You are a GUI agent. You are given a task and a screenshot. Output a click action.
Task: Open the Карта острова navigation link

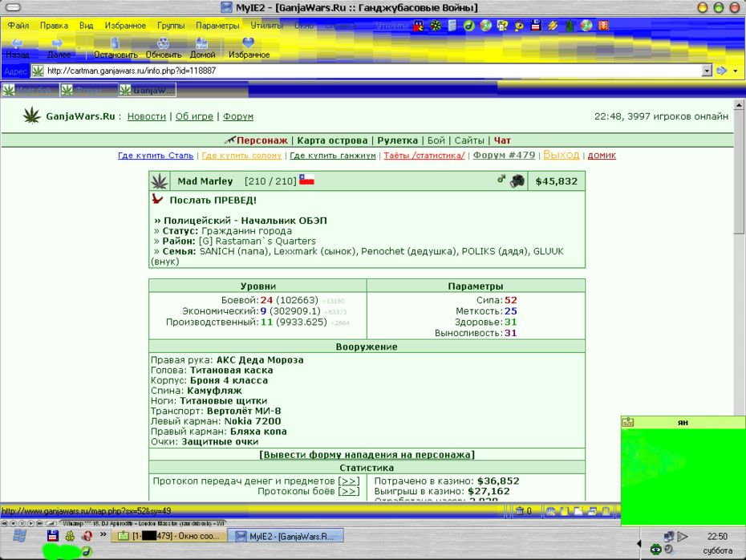pyautogui.click(x=332, y=140)
